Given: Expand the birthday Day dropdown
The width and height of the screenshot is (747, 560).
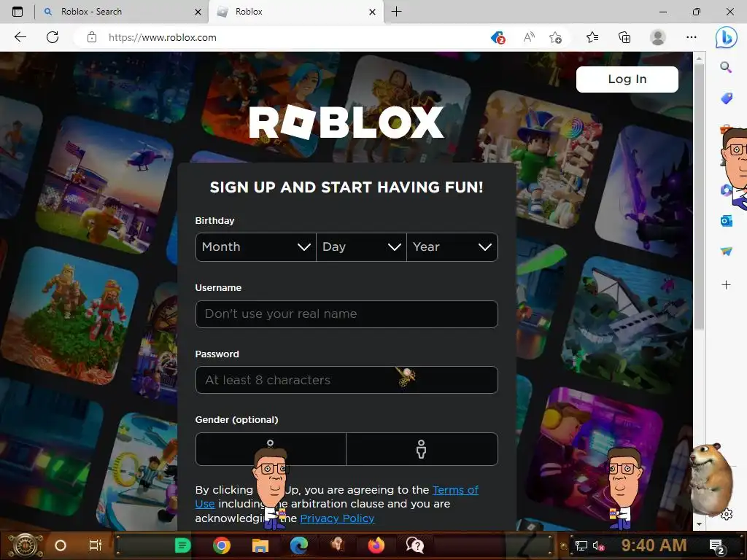Looking at the screenshot, I should 362,247.
